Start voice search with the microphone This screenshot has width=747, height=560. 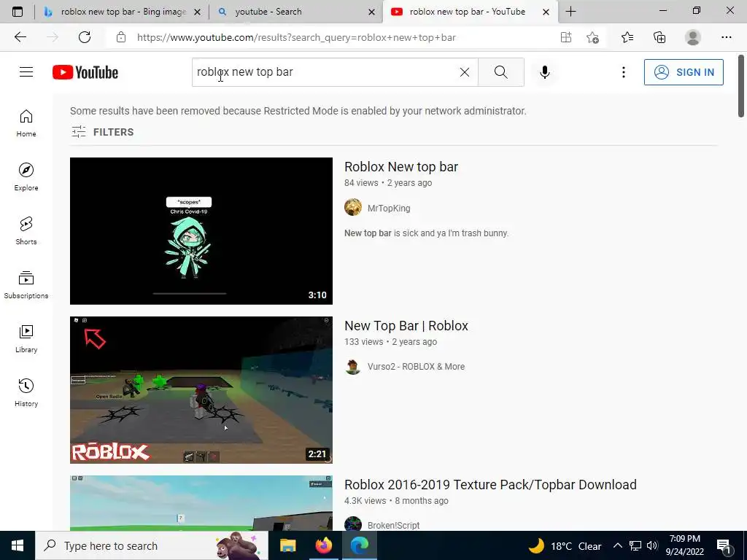click(544, 72)
